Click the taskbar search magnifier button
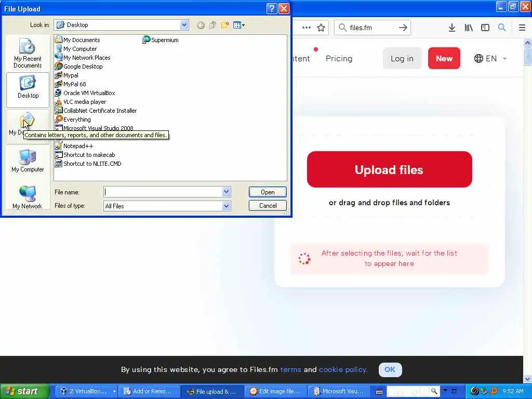Screen dimensions: 532x399 click(x=434, y=391)
